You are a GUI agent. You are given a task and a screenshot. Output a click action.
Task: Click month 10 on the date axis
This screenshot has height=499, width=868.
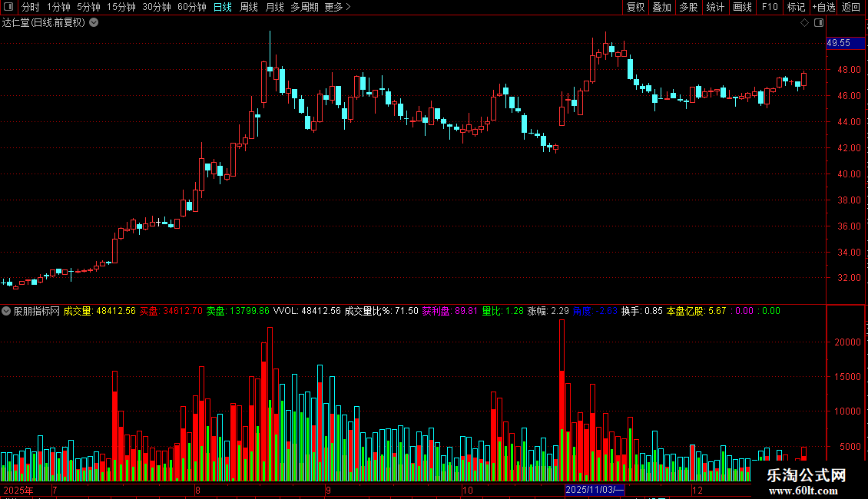click(468, 490)
